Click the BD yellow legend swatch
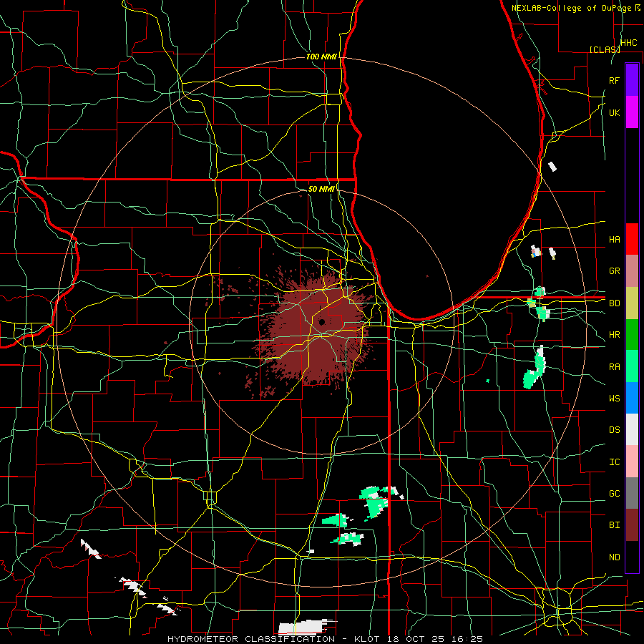644x644 pixels. pyautogui.click(x=632, y=303)
